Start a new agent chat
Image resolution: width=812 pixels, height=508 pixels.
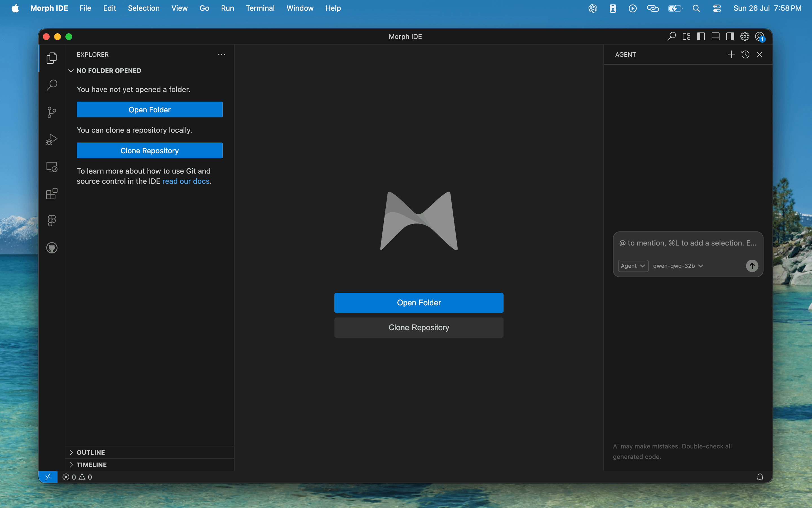point(731,54)
